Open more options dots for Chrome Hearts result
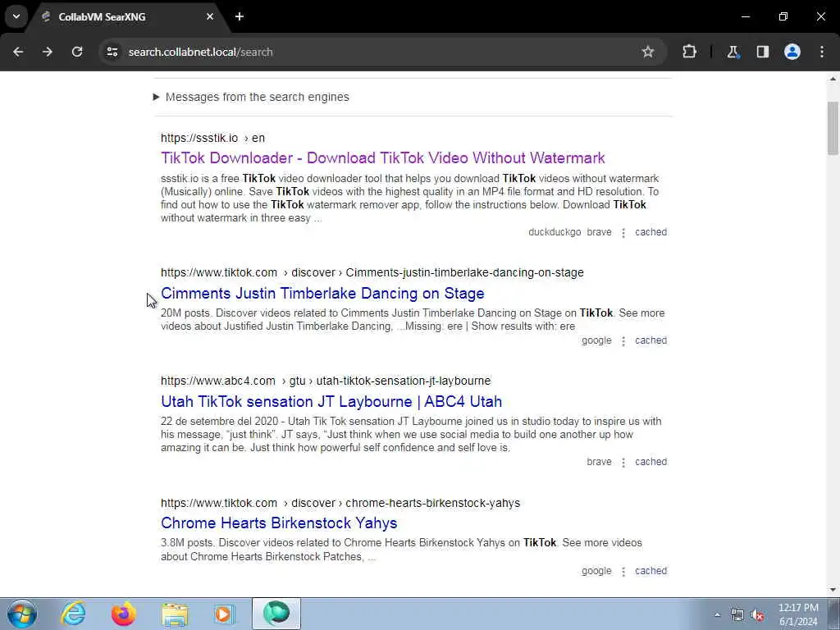The image size is (840, 630). (623, 571)
